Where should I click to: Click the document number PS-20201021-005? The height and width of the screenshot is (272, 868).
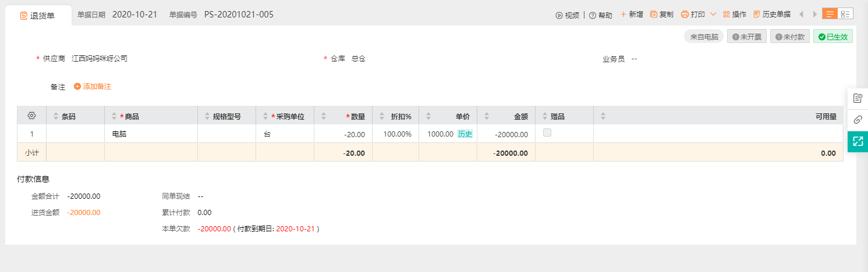239,15
